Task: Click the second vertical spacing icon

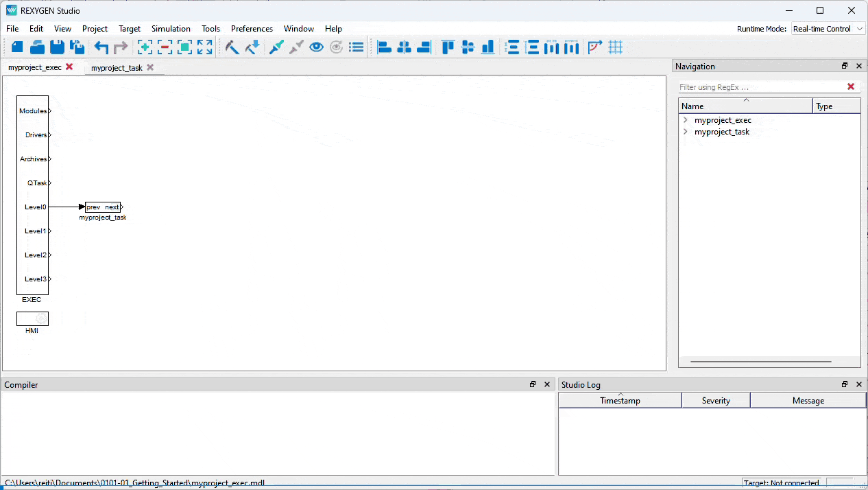Action: [532, 47]
